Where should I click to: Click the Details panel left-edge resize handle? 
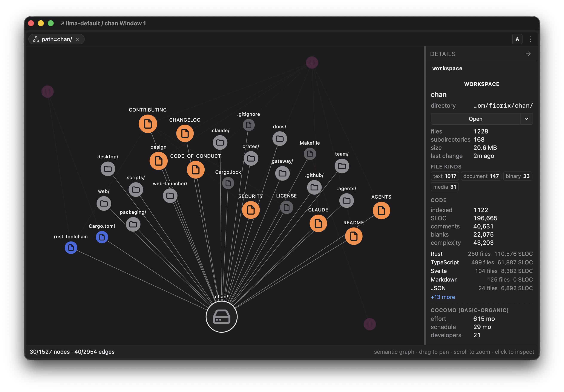pyautogui.click(x=425, y=196)
